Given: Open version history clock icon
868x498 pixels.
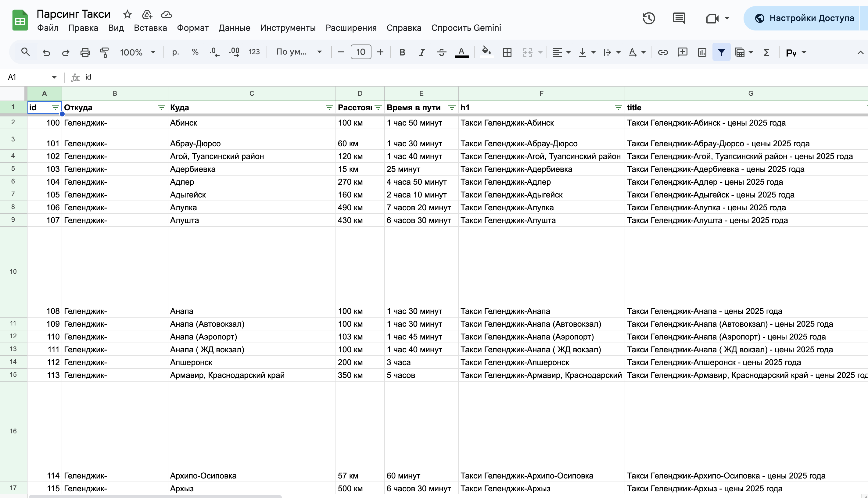Looking at the screenshot, I should coord(649,18).
